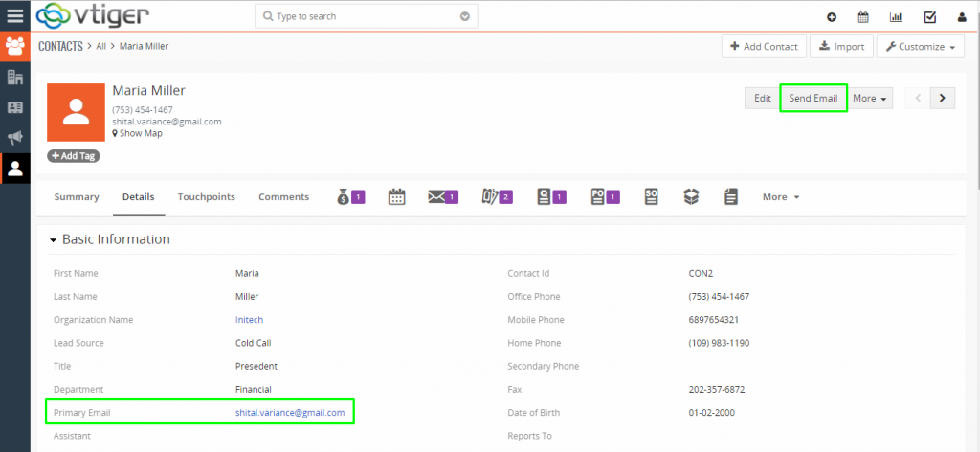Image resolution: width=980 pixels, height=452 pixels.
Task: Open the Products box tab icon
Action: point(691,197)
